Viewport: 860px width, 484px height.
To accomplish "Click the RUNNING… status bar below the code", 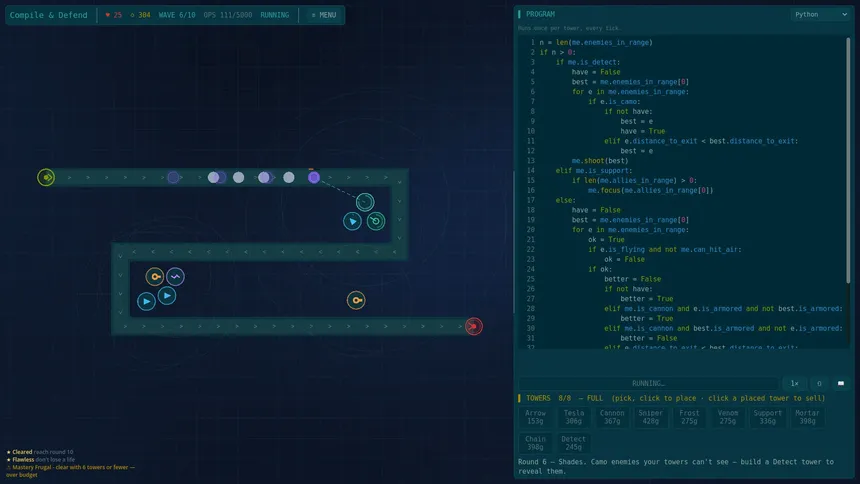I will (648, 384).
